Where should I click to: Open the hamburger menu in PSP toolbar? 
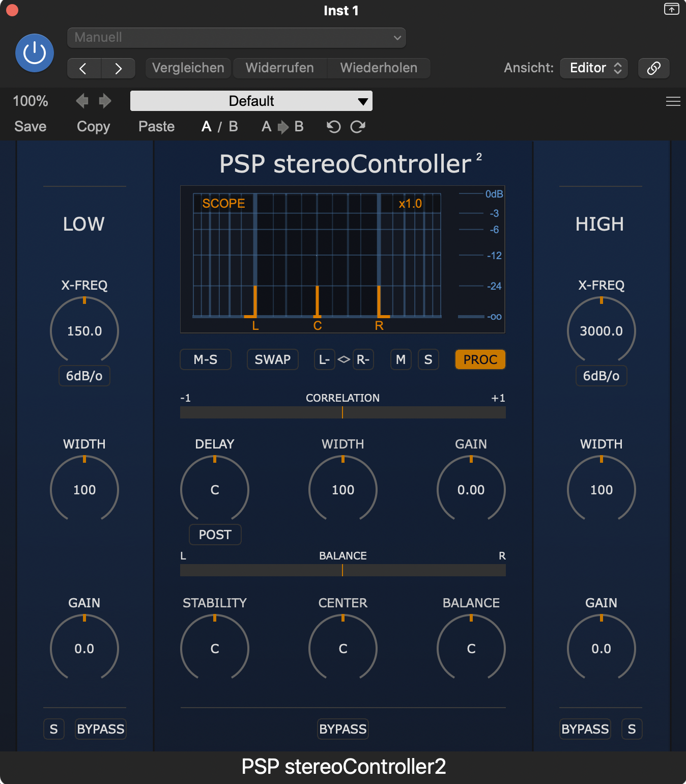pyautogui.click(x=673, y=101)
